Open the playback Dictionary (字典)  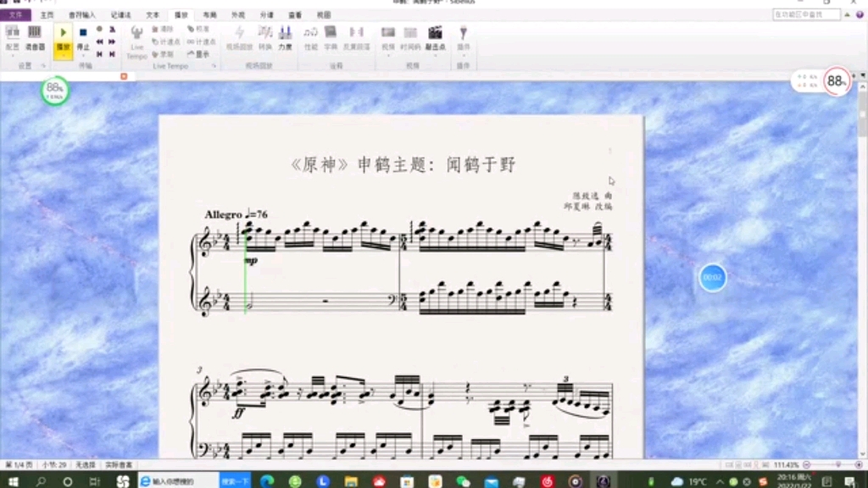[331, 37]
